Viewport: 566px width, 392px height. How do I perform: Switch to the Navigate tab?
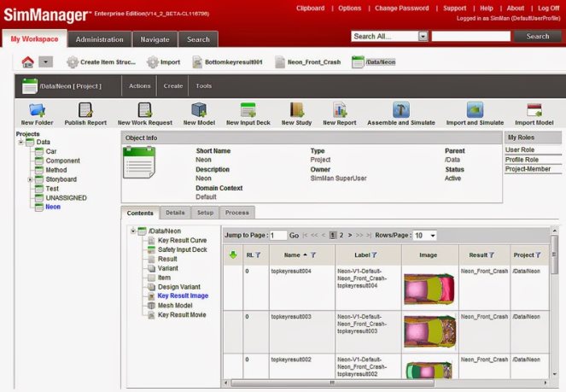coord(155,39)
